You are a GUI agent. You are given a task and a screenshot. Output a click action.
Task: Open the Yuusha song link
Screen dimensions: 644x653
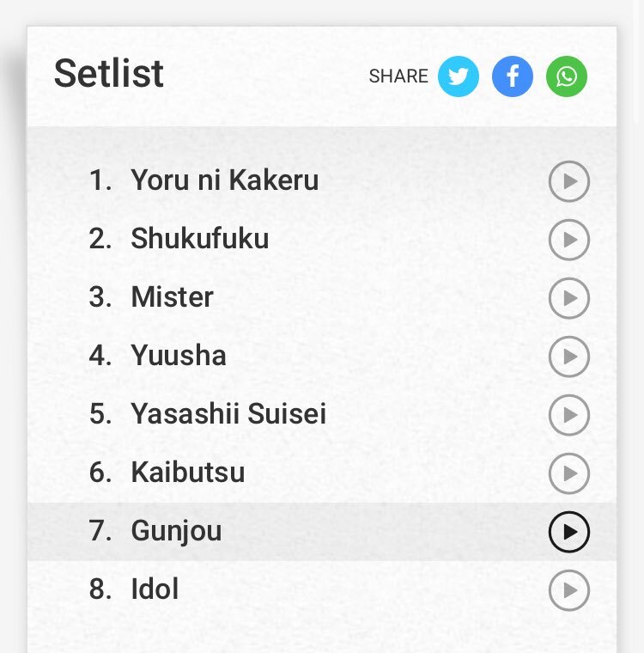[x=179, y=355]
